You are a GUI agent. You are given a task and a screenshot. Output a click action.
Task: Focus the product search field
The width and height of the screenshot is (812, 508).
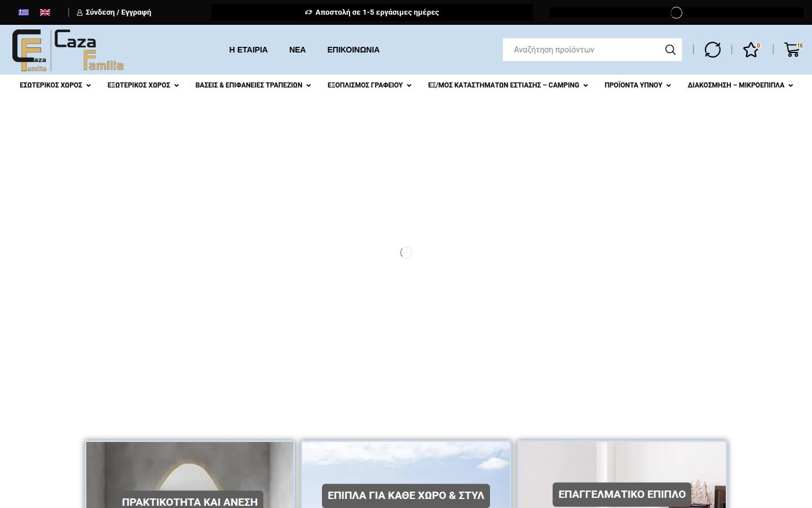(x=584, y=50)
